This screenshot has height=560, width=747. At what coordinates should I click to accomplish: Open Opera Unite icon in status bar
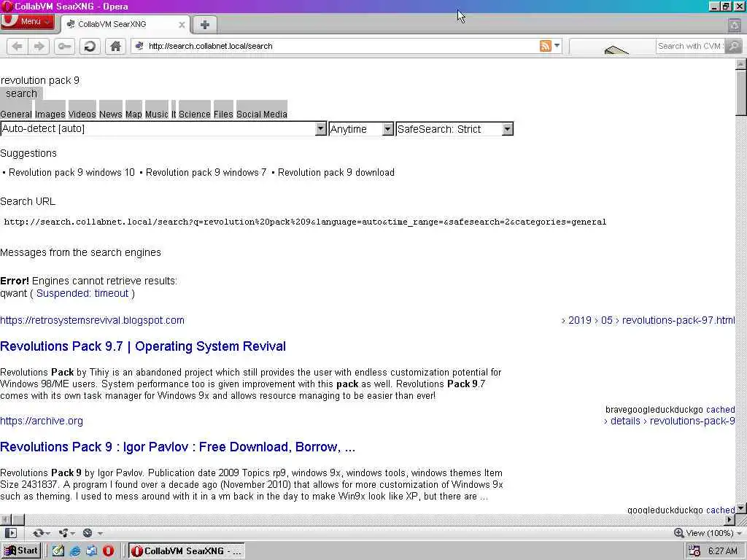(66, 533)
